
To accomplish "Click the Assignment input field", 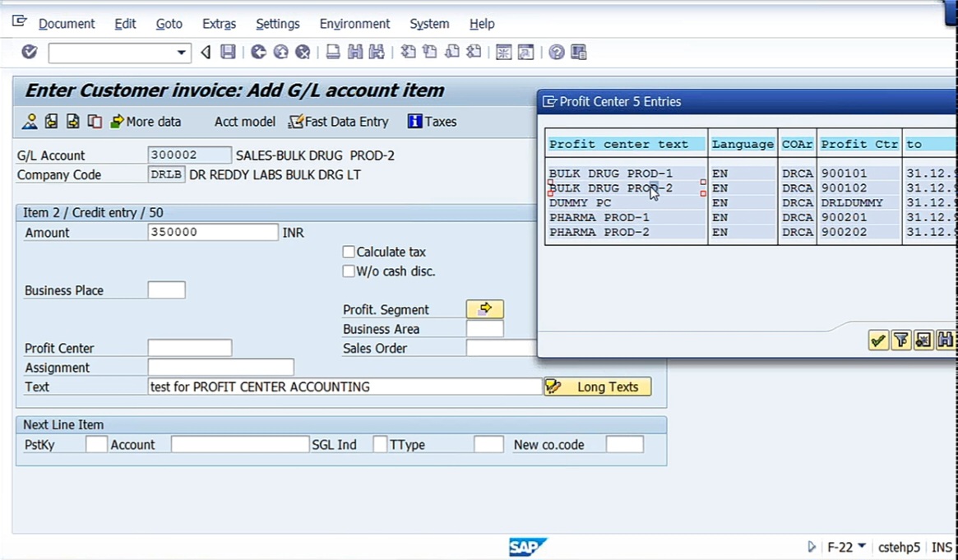I will (220, 367).
